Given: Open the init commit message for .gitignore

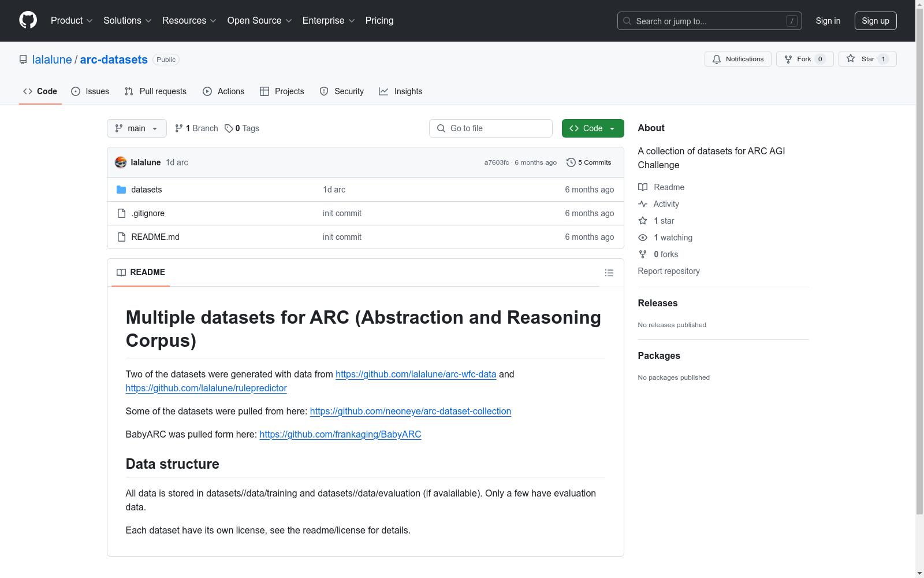Looking at the screenshot, I should tap(342, 213).
